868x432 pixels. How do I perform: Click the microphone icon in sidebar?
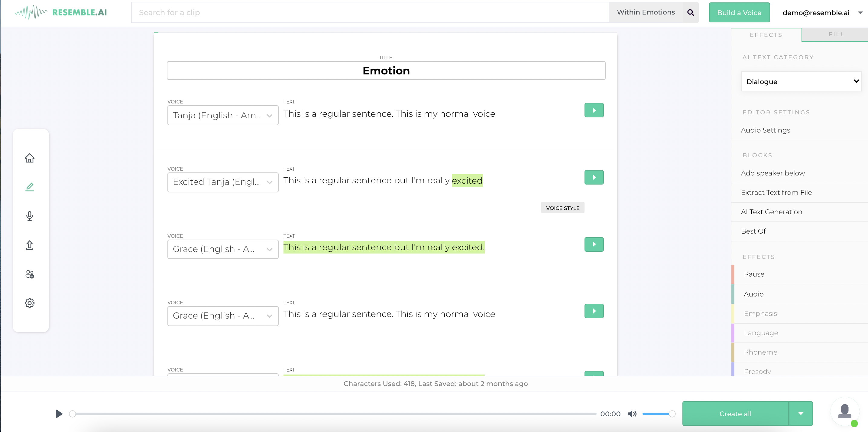[x=29, y=215]
